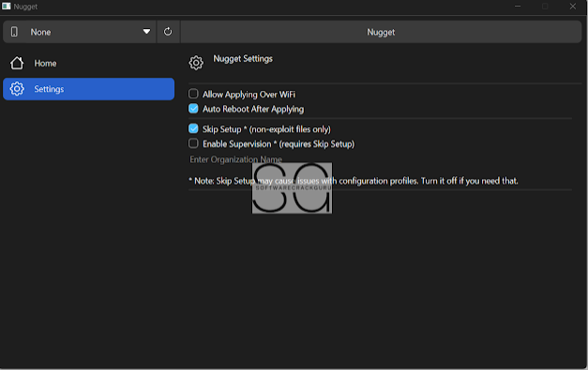The image size is (588, 370).
Task: Click the Nugget title button in header
Action: click(381, 32)
